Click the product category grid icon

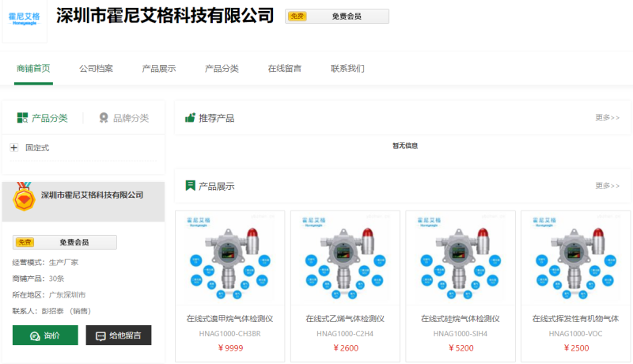pyautogui.click(x=23, y=118)
